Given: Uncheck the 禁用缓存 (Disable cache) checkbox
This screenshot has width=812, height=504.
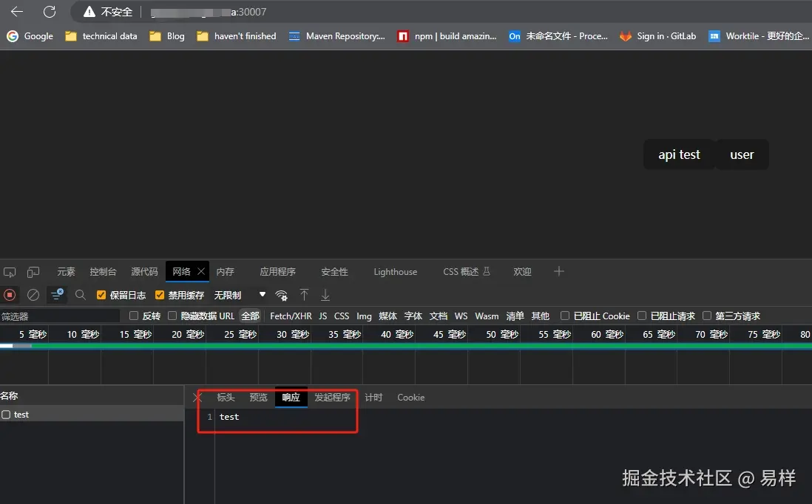Looking at the screenshot, I should (x=160, y=295).
